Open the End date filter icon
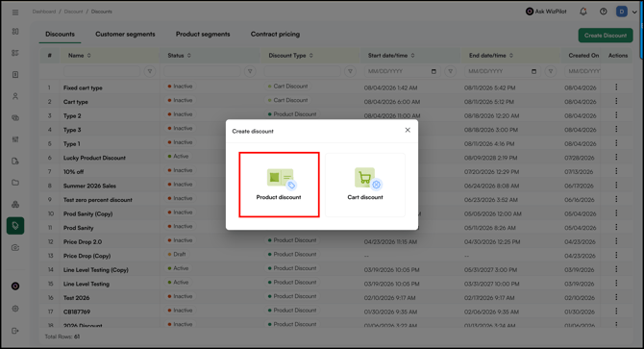This screenshot has width=644, height=349. coord(551,71)
